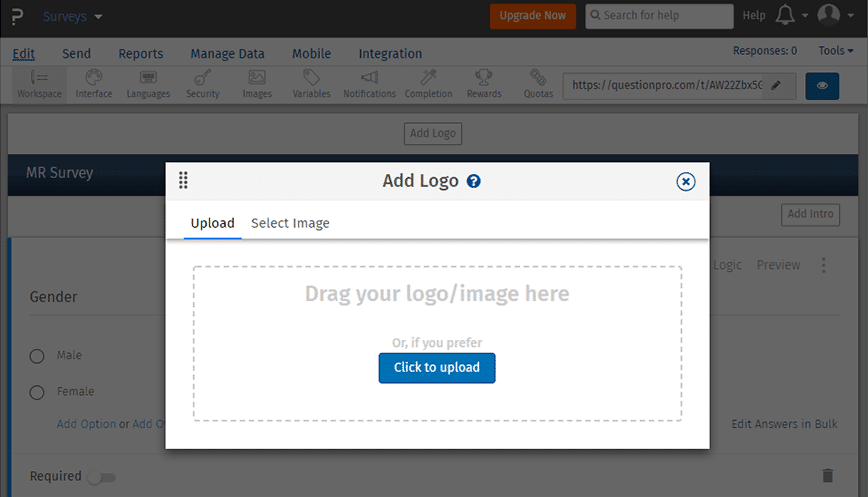This screenshot has width=868, height=497.
Task: Click the MR Survey title
Action: pyautogui.click(x=60, y=173)
